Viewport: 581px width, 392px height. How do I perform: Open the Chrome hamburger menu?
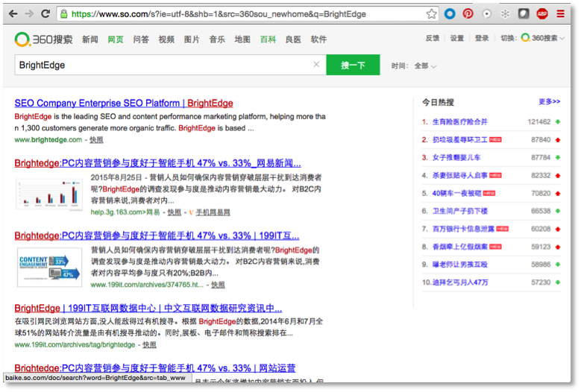[561, 14]
